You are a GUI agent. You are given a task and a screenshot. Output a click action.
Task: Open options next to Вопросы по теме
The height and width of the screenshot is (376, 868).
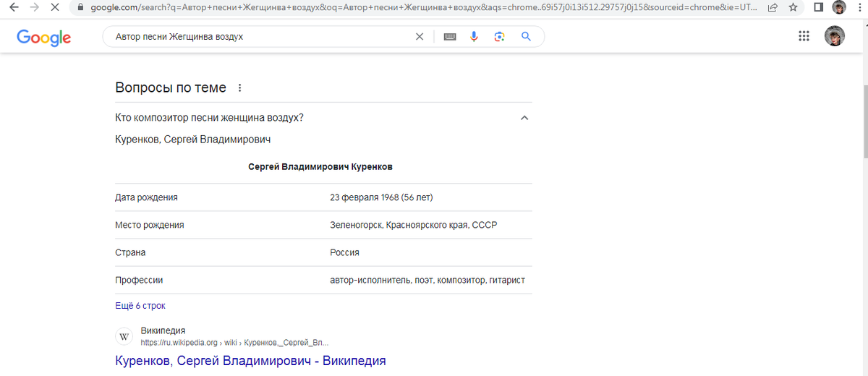click(240, 88)
